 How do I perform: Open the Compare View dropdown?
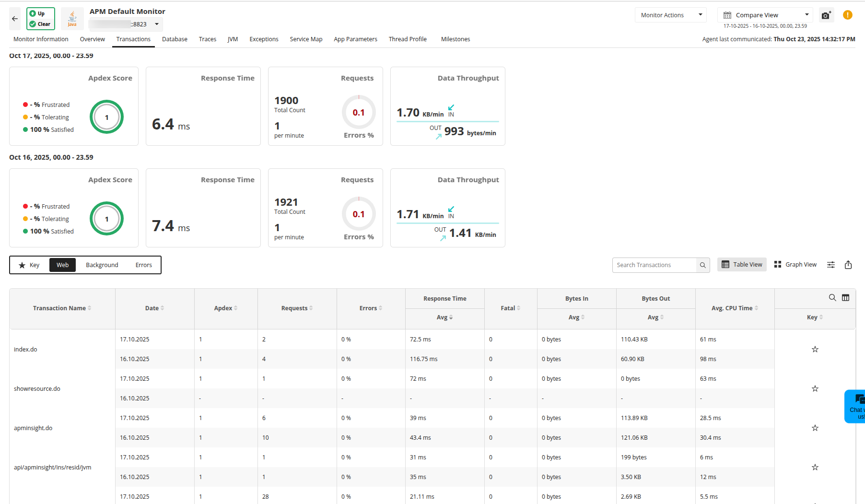coord(765,15)
